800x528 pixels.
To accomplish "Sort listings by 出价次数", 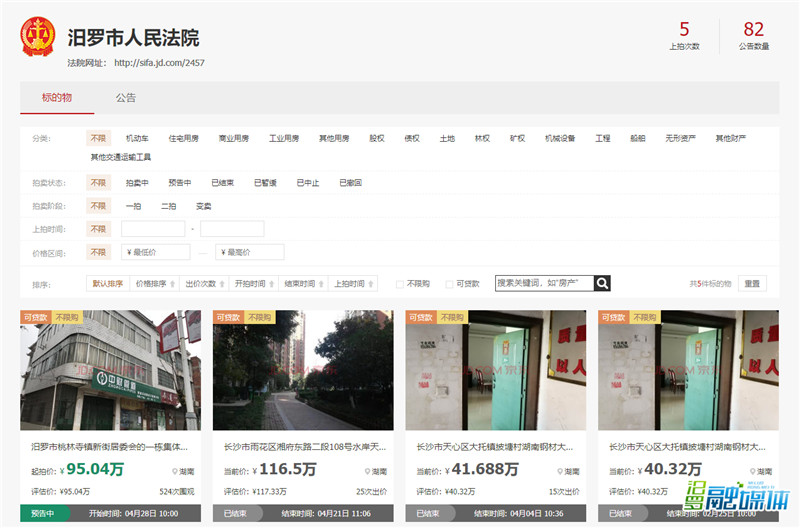I will click(204, 284).
